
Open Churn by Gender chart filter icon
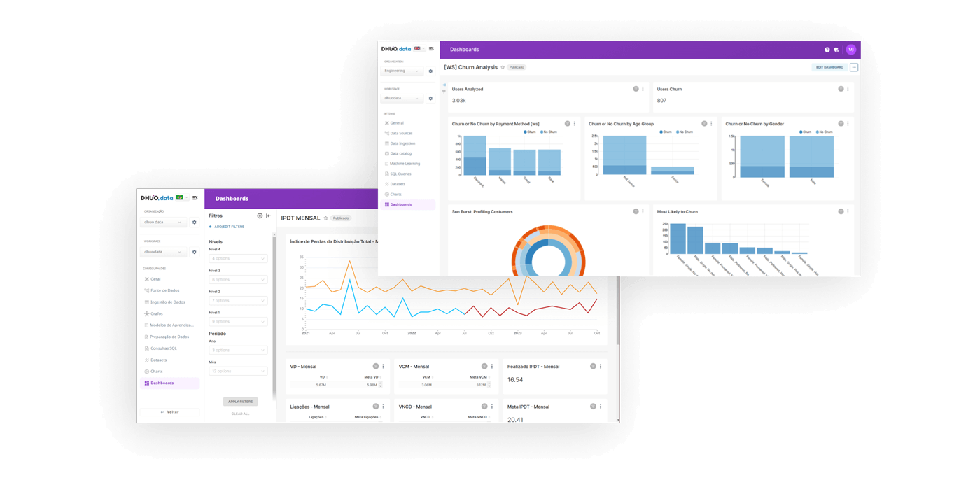(841, 124)
